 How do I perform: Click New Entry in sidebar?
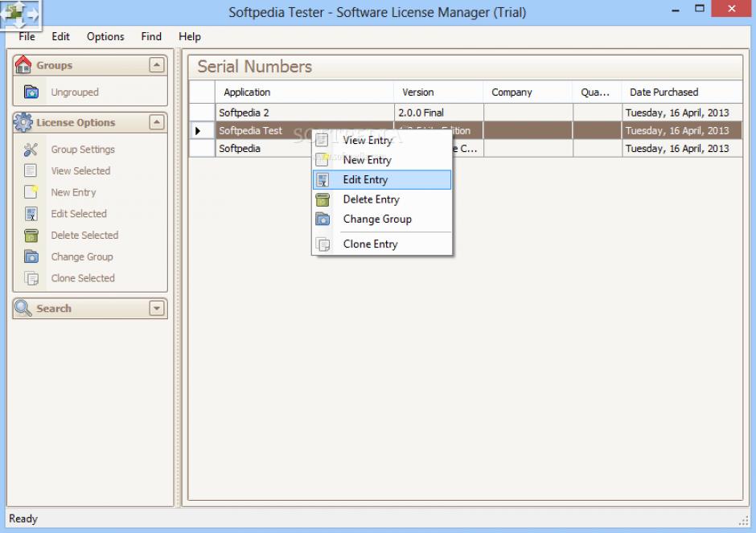tap(73, 192)
